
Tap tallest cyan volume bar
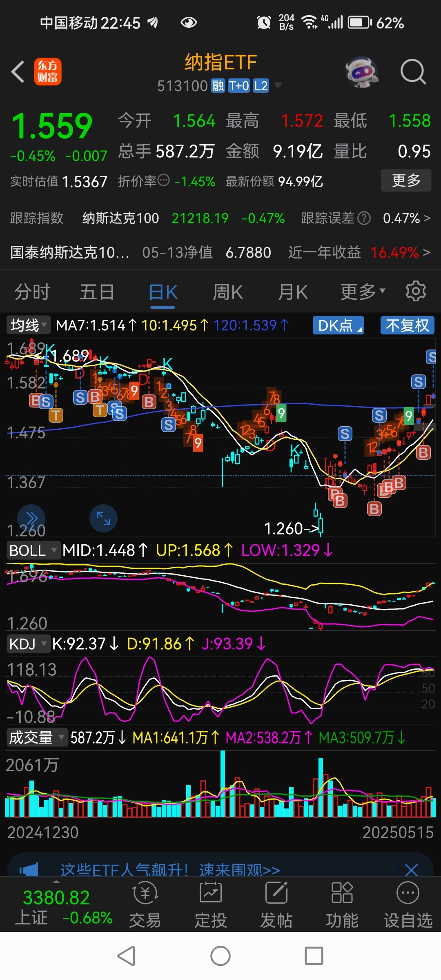point(223,783)
